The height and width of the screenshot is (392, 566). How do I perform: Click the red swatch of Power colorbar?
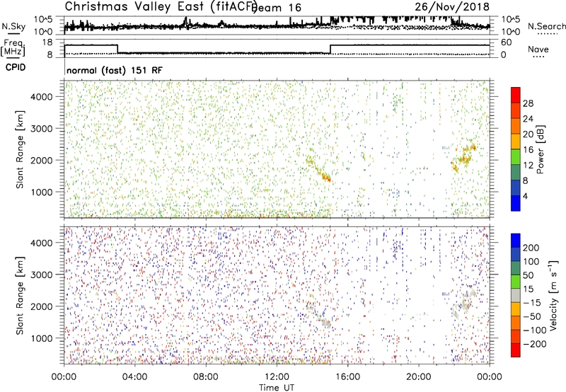click(x=515, y=95)
